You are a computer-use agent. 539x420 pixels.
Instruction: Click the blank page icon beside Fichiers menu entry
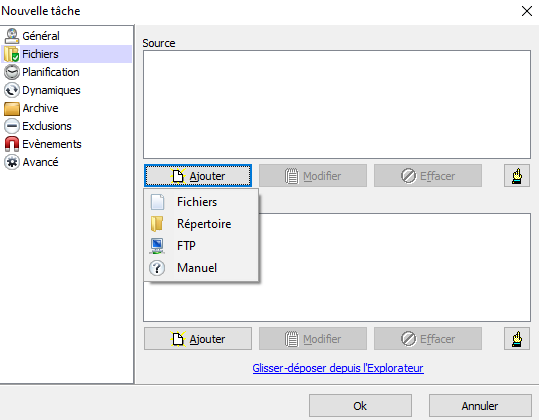157,202
